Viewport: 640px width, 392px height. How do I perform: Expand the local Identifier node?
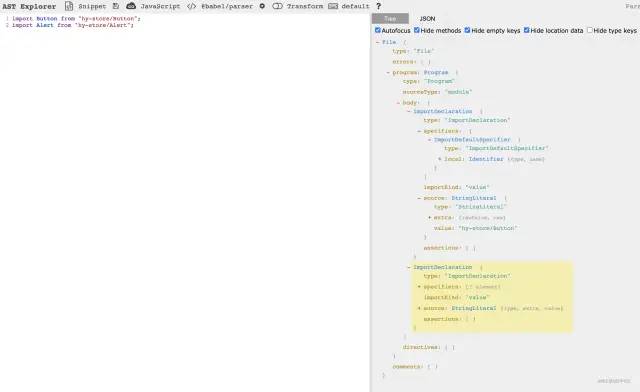[440, 159]
